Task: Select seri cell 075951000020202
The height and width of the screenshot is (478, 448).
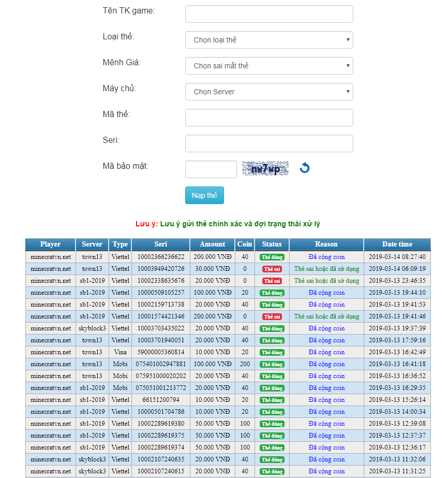Action: pos(161,376)
